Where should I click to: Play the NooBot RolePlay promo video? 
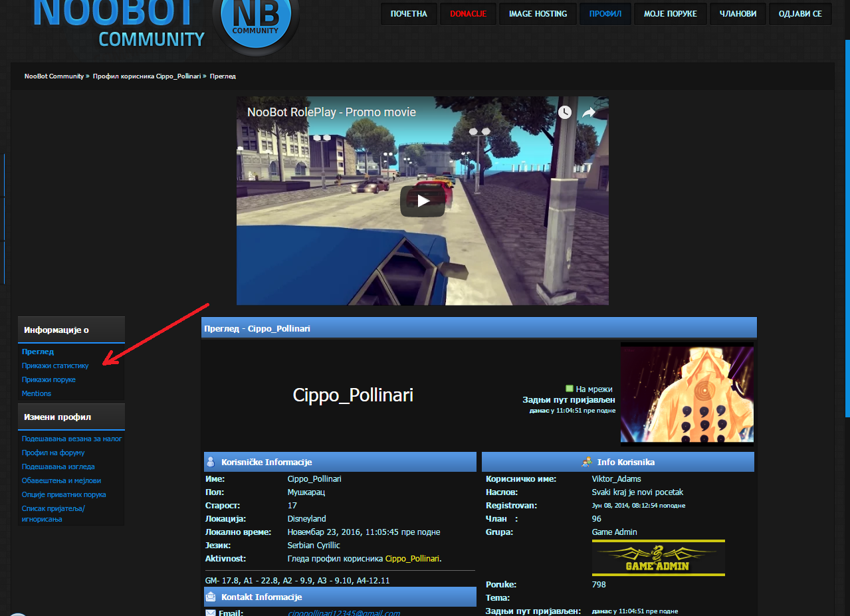(x=423, y=201)
